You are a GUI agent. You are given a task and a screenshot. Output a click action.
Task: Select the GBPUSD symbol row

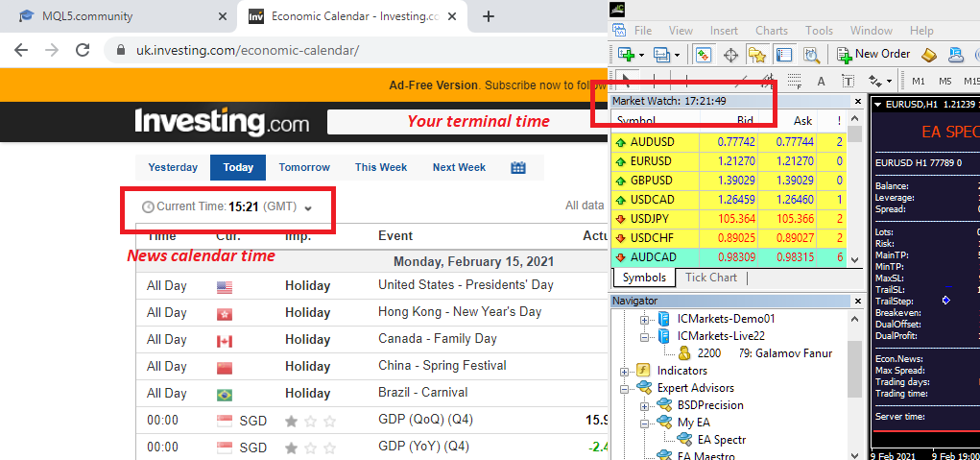tap(729, 181)
